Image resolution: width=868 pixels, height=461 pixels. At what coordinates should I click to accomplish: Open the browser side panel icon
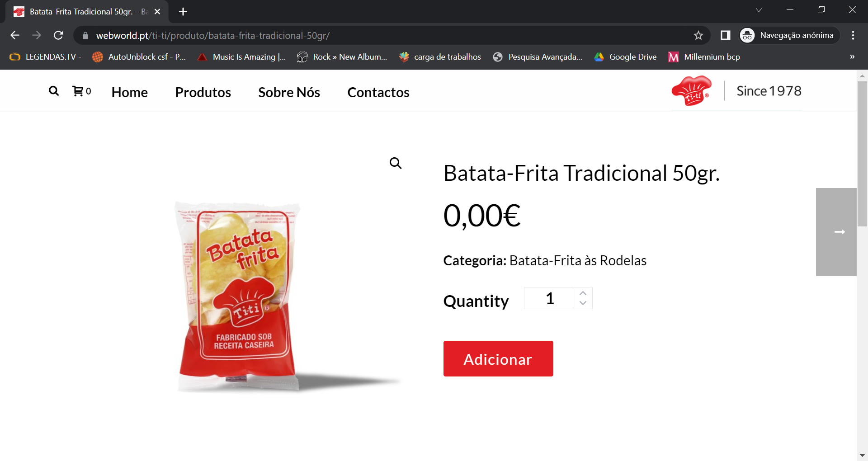pos(725,35)
